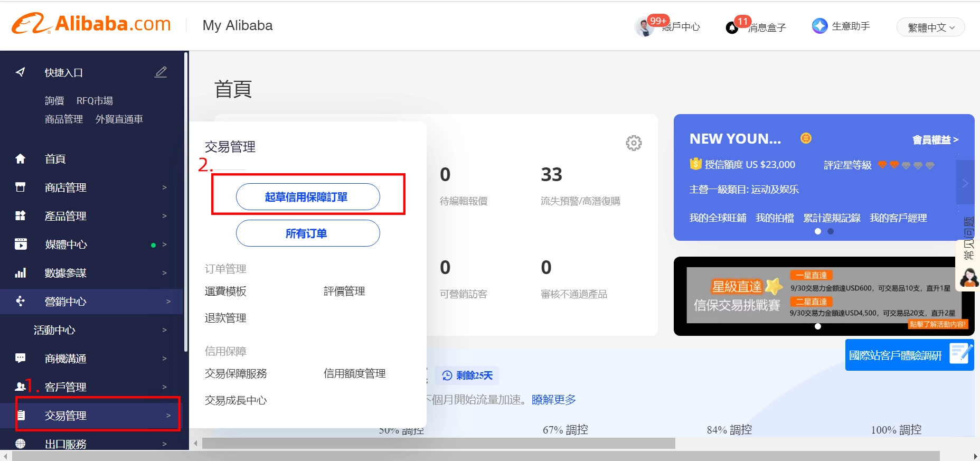Click the Alibaba.com logo
The image size is (980, 461).
(91, 24)
